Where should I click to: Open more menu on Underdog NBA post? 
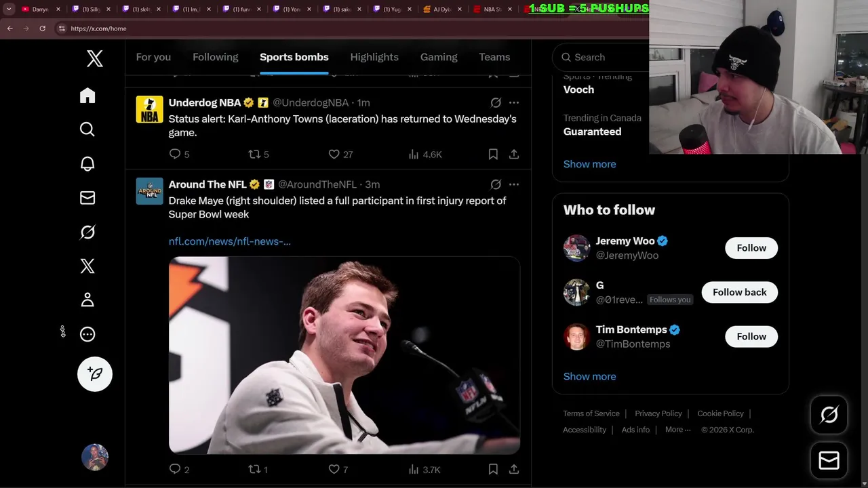tap(514, 102)
